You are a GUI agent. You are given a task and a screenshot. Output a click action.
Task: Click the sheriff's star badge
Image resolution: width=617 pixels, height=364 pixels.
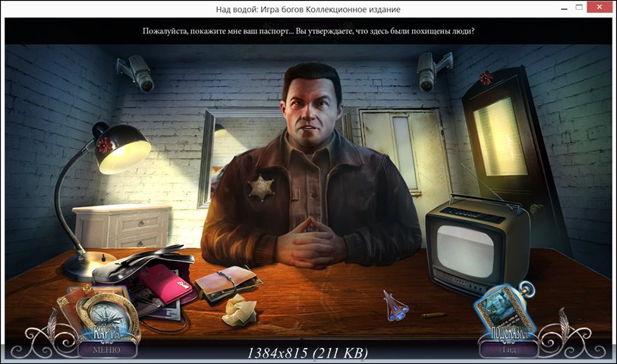(261, 187)
